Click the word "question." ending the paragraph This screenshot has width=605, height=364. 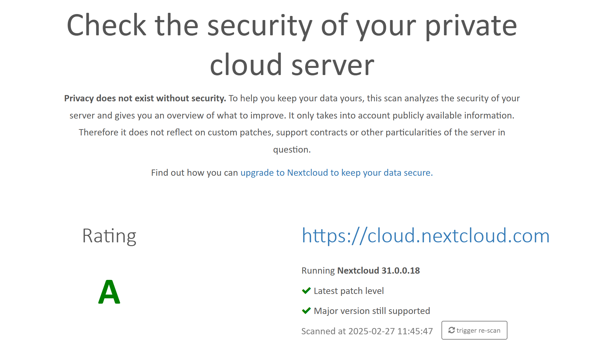click(x=292, y=149)
